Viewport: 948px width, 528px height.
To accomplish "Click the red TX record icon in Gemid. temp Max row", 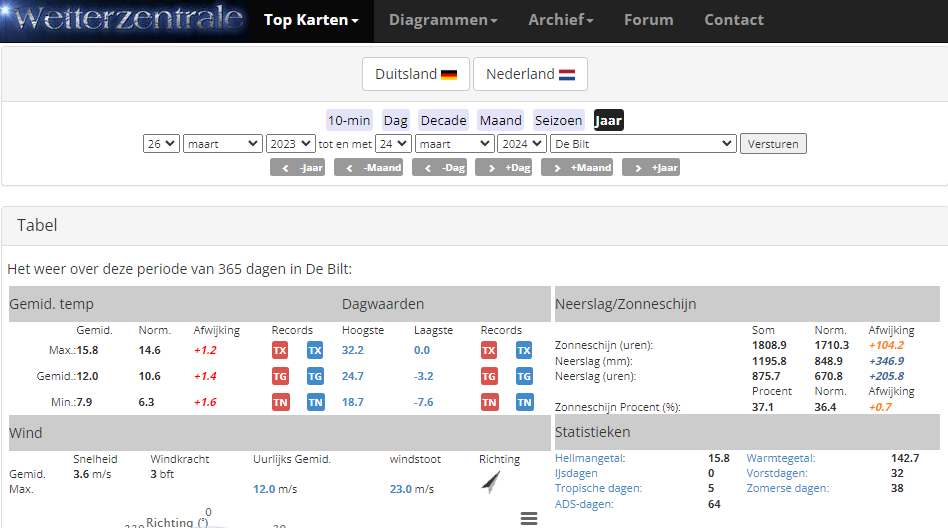I will pyautogui.click(x=280, y=350).
